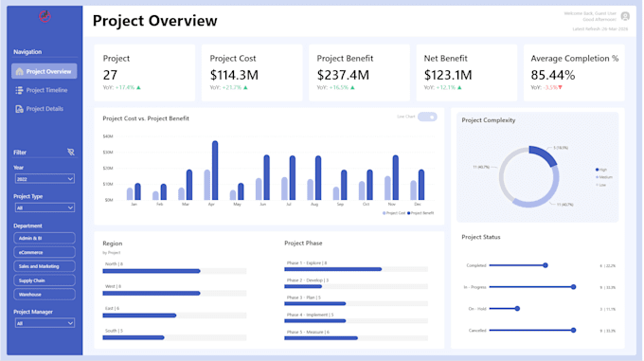
Task: Click the 85.44% Average Completion value
Action: (553, 75)
